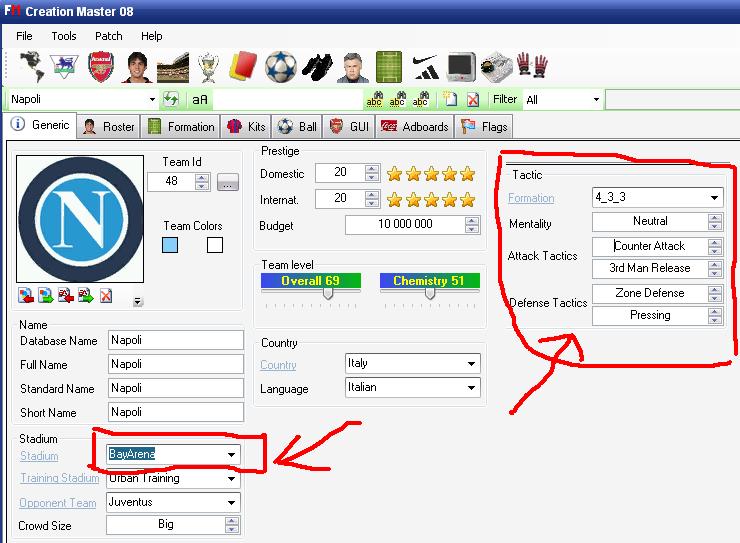This screenshot has width=740, height=543.
Task: Open the Boots editor icon
Action: (318, 67)
